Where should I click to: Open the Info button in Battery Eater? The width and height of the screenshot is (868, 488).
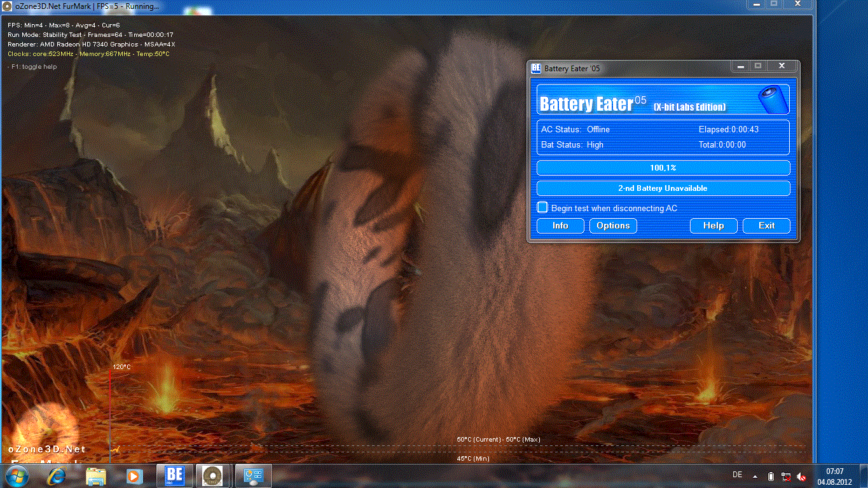tap(560, 225)
